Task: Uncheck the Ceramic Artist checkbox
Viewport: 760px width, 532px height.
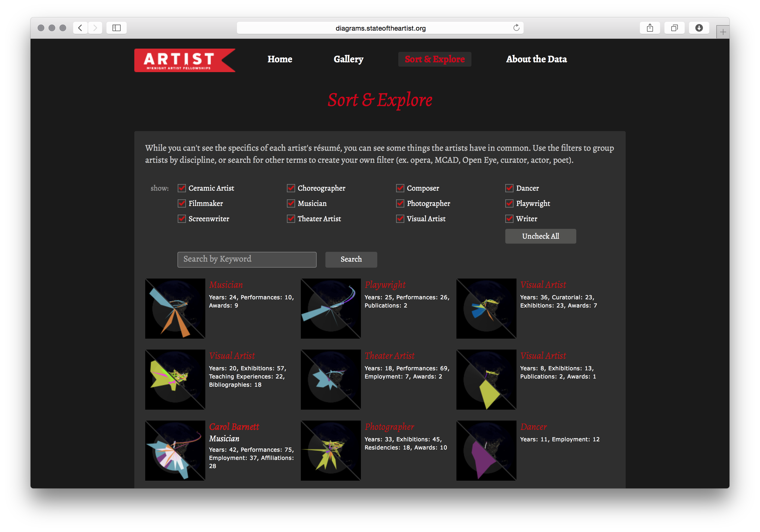Action: [x=182, y=188]
